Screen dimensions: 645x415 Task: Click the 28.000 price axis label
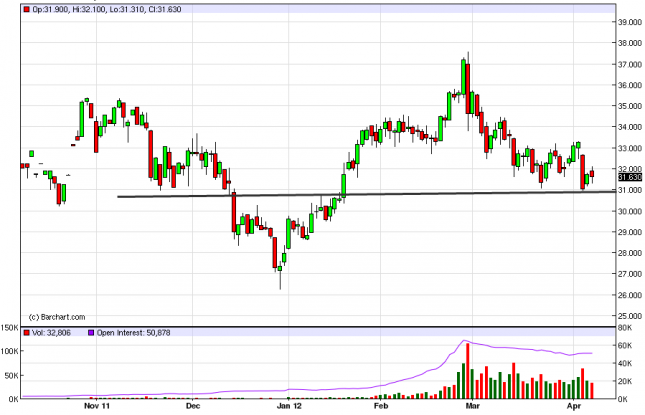click(x=629, y=253)
